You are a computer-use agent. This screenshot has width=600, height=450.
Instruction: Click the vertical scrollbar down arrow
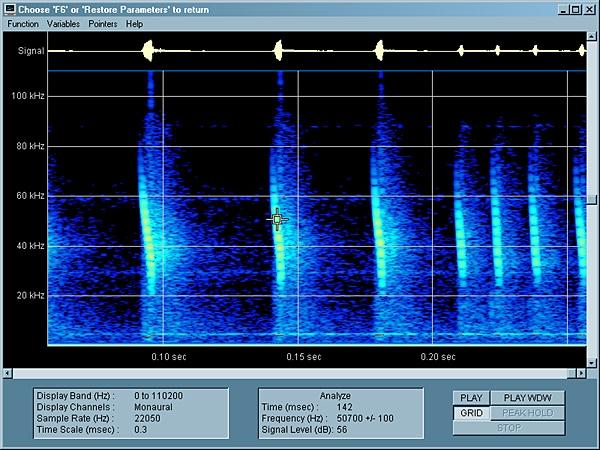(x=593, y=363)
